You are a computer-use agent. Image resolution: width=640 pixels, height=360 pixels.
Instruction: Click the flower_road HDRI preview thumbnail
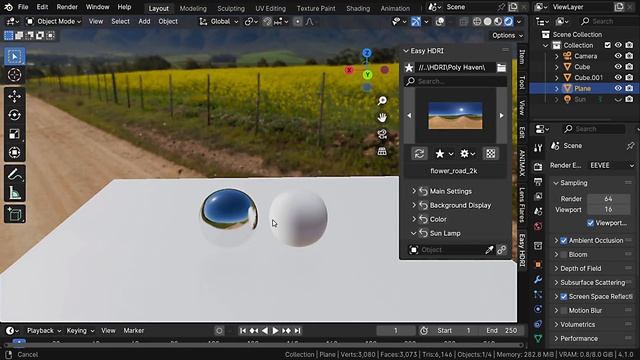(x=455, y=116)
